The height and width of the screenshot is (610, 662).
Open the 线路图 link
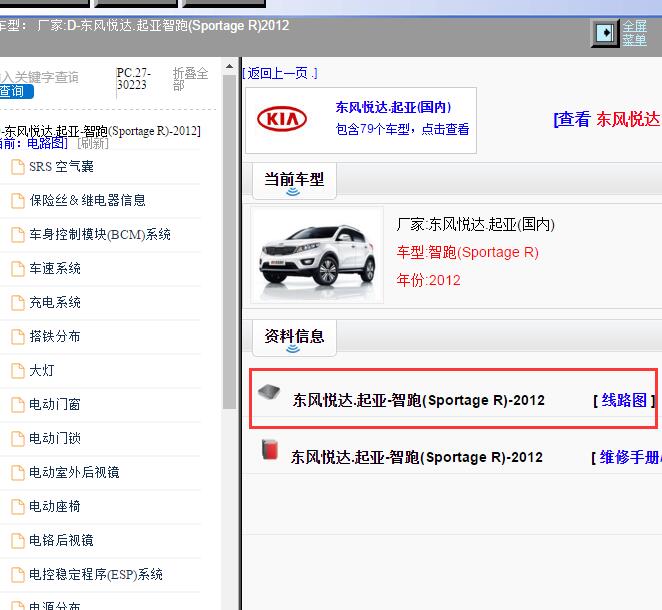(624, 400)
